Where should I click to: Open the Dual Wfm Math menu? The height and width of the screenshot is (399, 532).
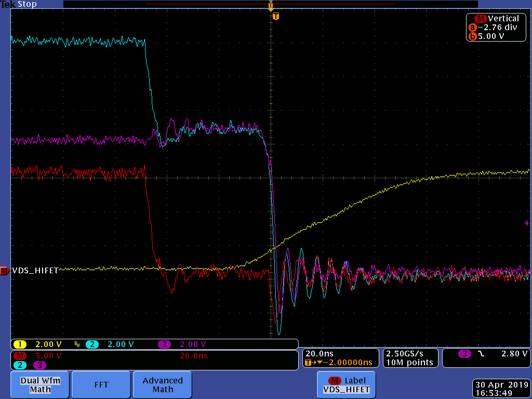point(40,385)
